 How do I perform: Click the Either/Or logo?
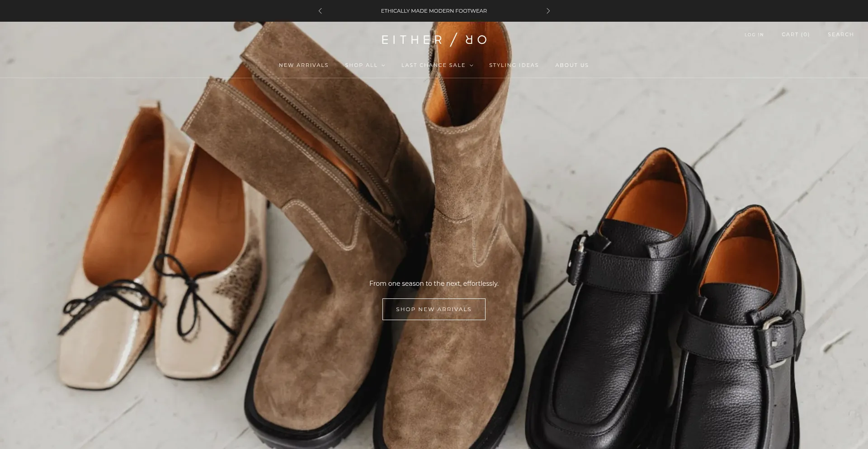coord(434,40)
